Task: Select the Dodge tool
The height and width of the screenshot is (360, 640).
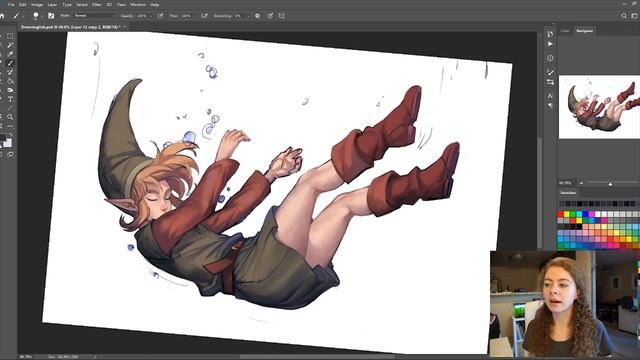Action: point(10,90)
